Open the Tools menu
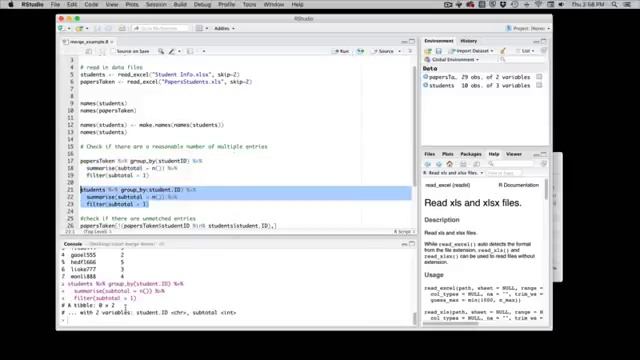This screenshot has height=360, width=640. 249,4
